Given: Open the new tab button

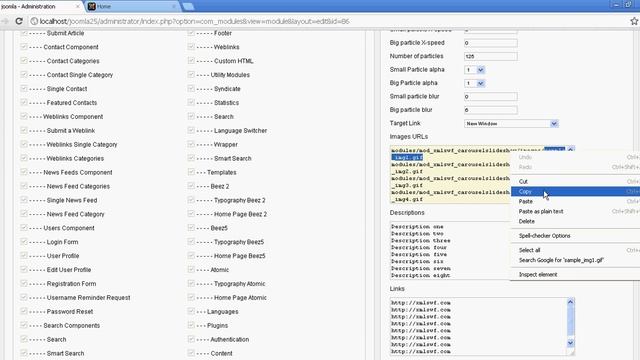Looking at the screenshot, I should point(188,6).
